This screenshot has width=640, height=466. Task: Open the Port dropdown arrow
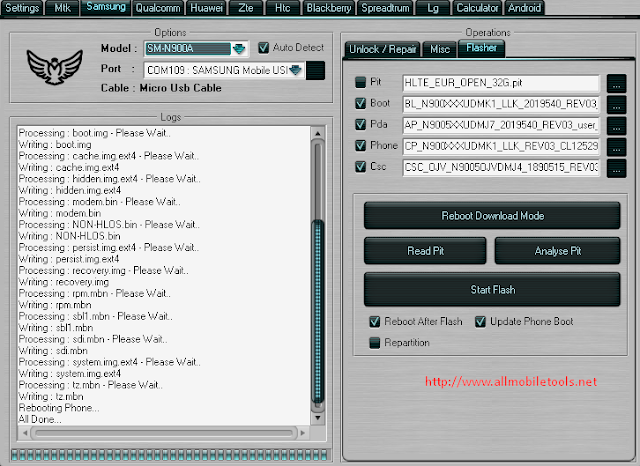point(296,70)
